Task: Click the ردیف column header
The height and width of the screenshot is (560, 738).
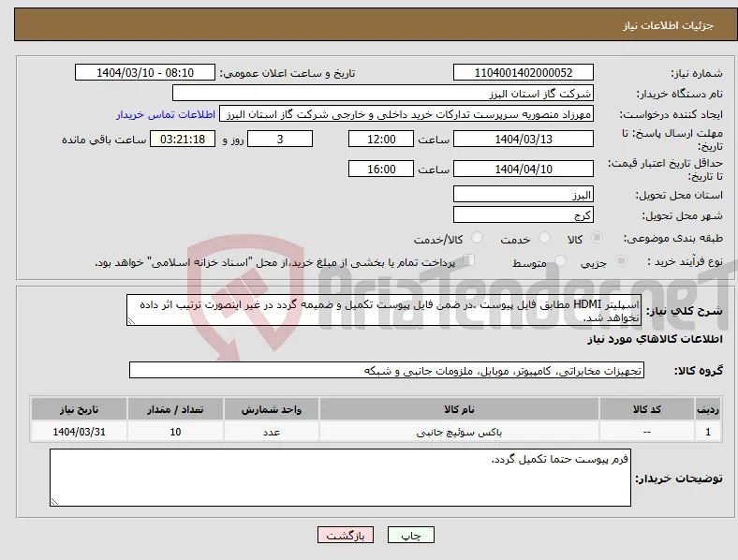Action: coord(708,409)
